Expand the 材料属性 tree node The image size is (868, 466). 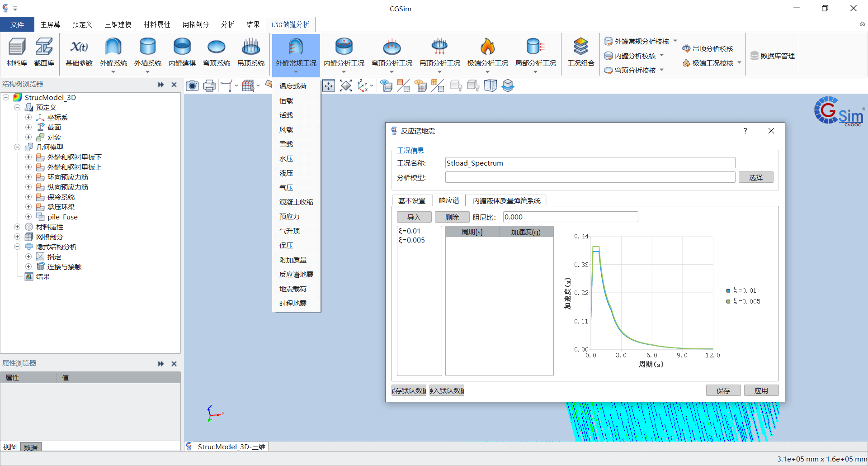pyautogui.click(x=17, y=227)
